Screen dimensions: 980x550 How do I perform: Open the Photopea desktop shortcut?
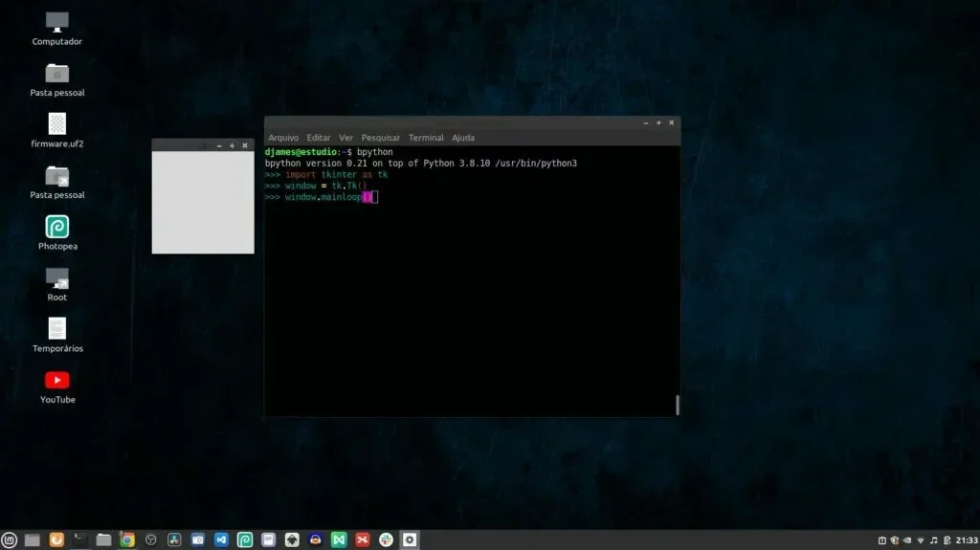[57, 233]
